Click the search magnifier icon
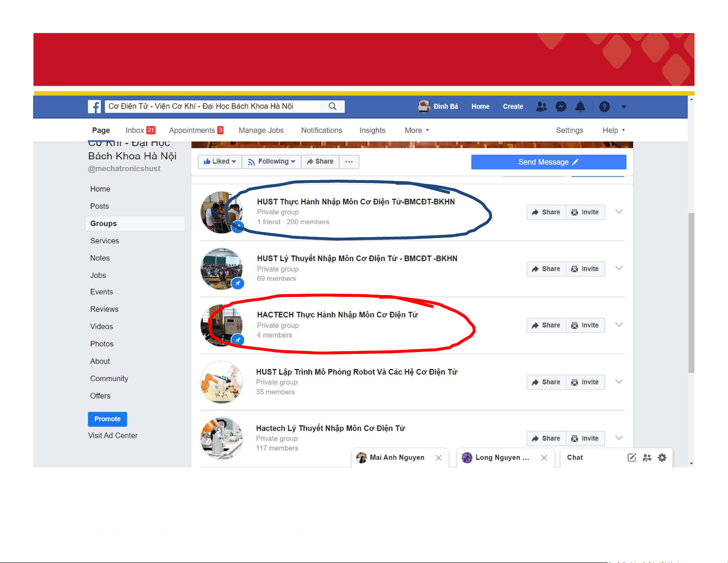The width and height of the screenshot is (728, 563). point(333,106)
